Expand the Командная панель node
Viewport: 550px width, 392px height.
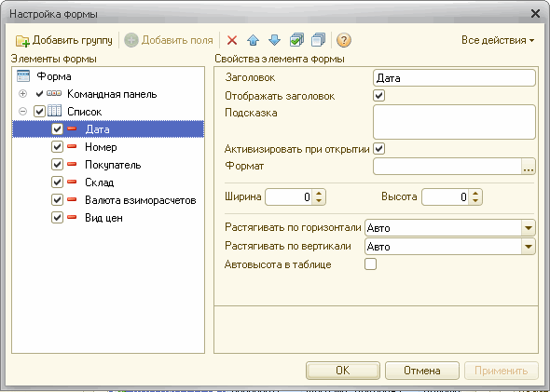click(22, 94)
